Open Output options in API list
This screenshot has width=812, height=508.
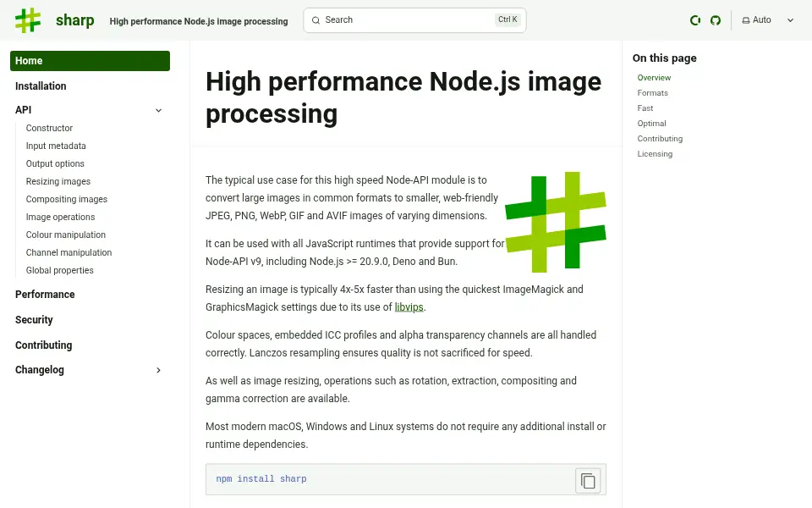[x=55, y=163]
